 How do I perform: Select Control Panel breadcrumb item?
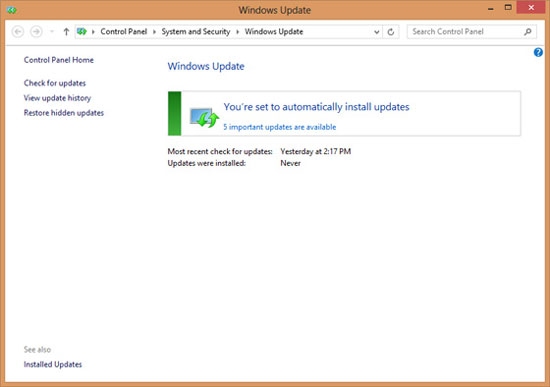click(124, 32)
